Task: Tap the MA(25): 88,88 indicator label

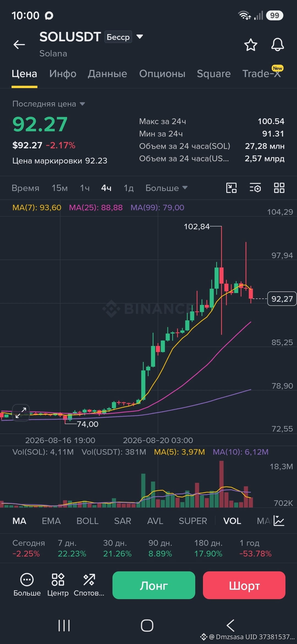Action: click(96, 208)
